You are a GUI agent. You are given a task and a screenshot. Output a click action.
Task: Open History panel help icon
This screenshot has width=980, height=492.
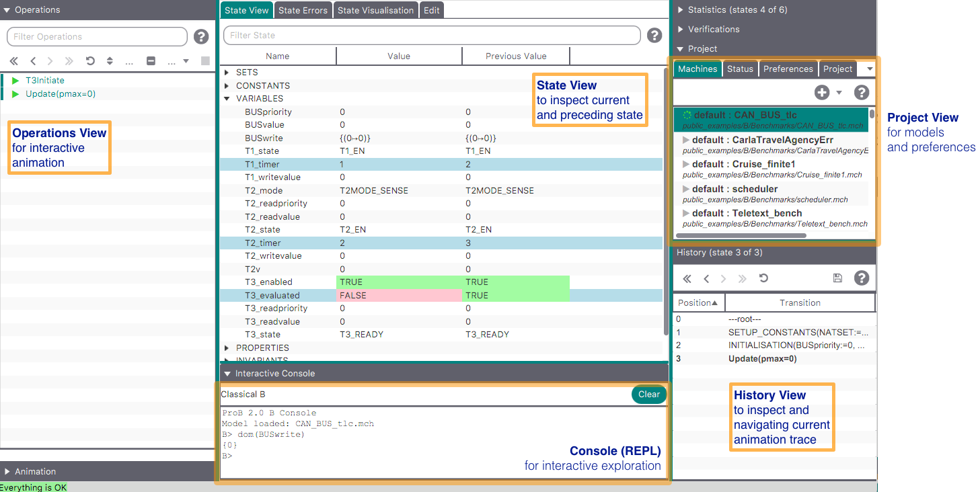(x=861, y=278)
